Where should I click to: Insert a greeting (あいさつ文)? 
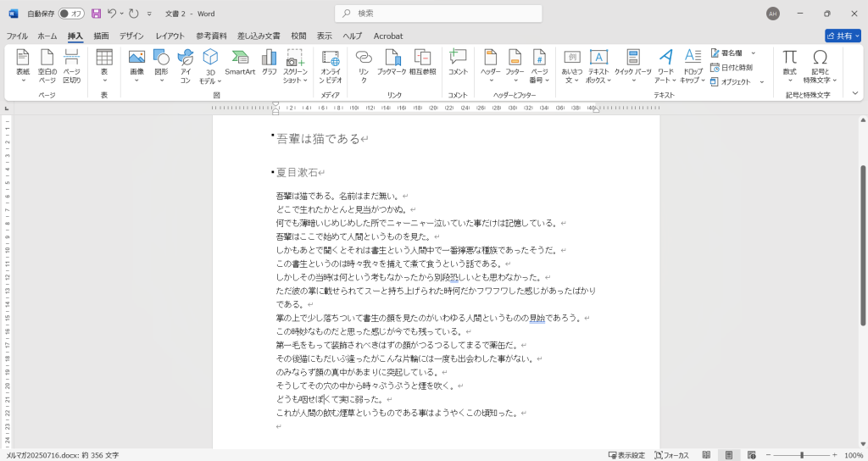coord(572,66)
